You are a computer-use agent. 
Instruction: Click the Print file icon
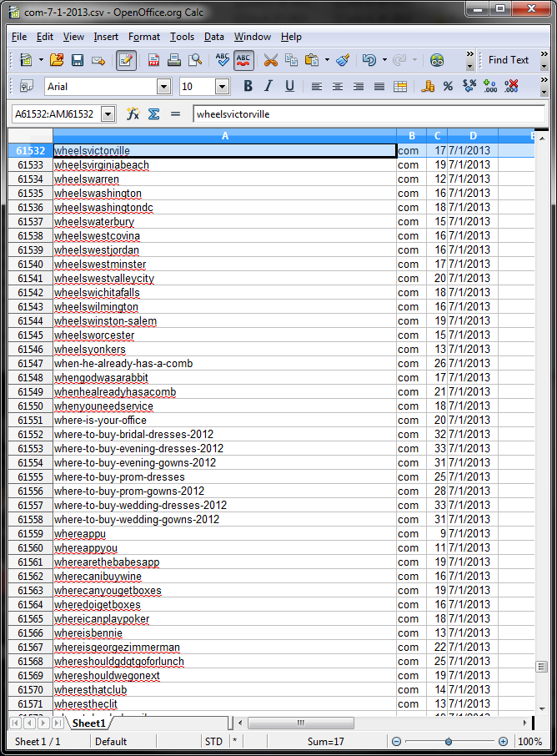point(174,60)
